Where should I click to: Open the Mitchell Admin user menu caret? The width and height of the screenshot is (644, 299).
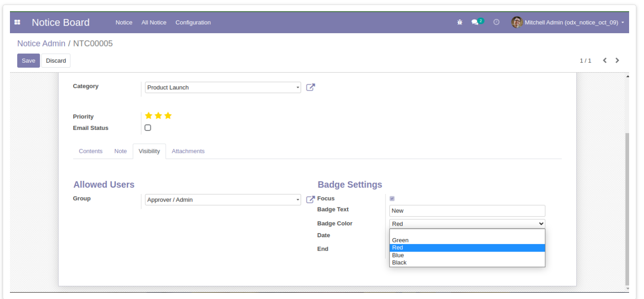click(x=623, y=23)
